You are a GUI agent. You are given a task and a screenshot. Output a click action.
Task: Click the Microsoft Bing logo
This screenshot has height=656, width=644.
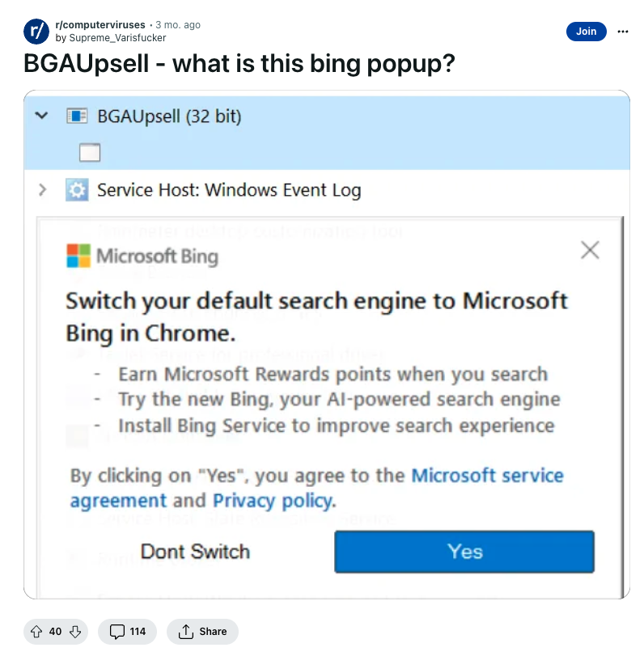(142, 256)
